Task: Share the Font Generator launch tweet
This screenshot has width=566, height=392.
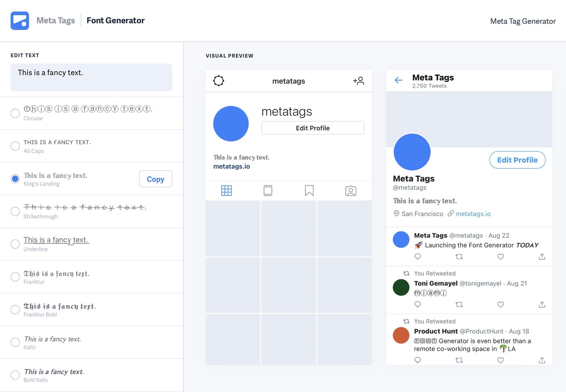Action: pyautogui.click(x=542, y=256)
